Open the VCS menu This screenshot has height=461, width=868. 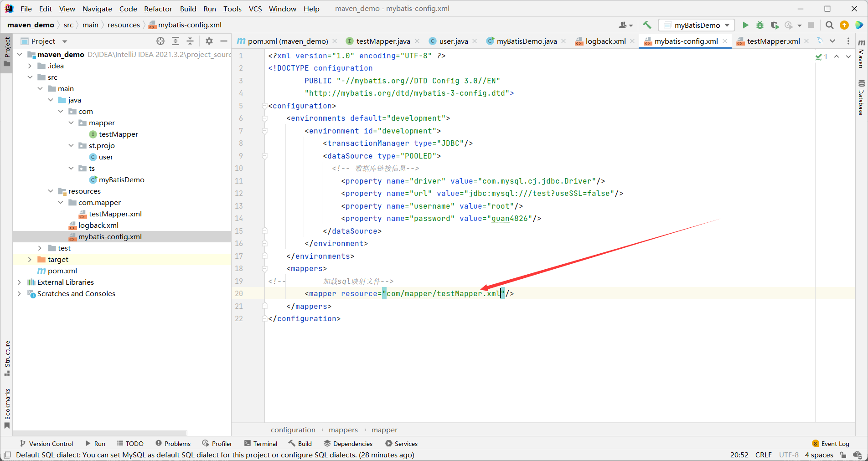coord(255,9)
